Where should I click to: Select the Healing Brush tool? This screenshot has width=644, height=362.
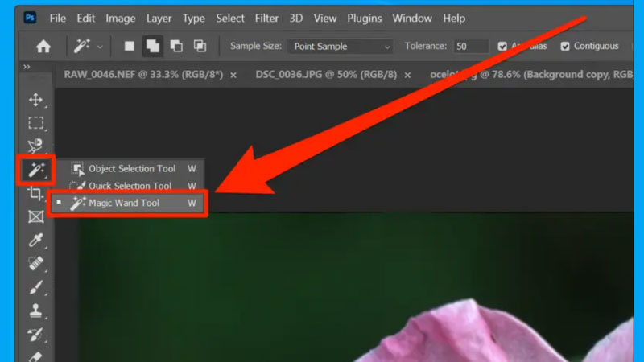(36, 264)
